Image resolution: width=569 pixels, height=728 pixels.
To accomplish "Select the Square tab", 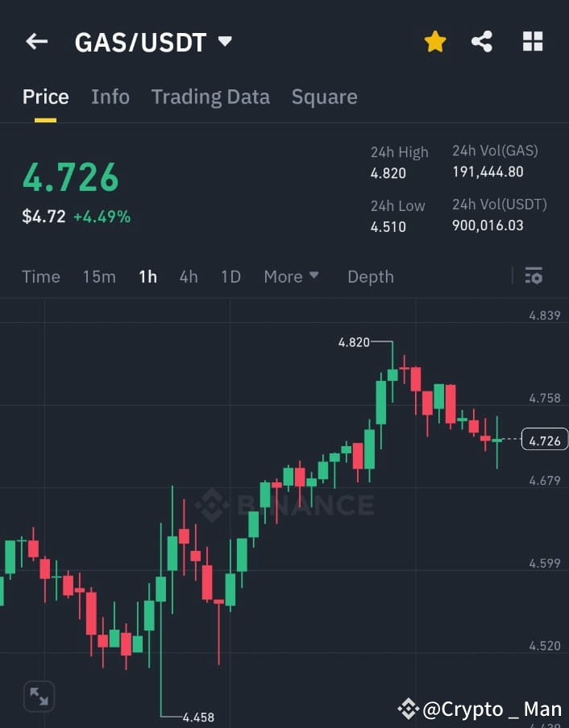I will click(324, 97).
